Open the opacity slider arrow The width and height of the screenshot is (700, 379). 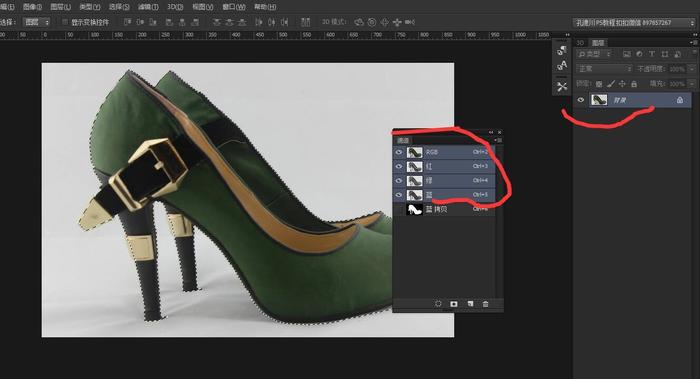pos(692,69)
